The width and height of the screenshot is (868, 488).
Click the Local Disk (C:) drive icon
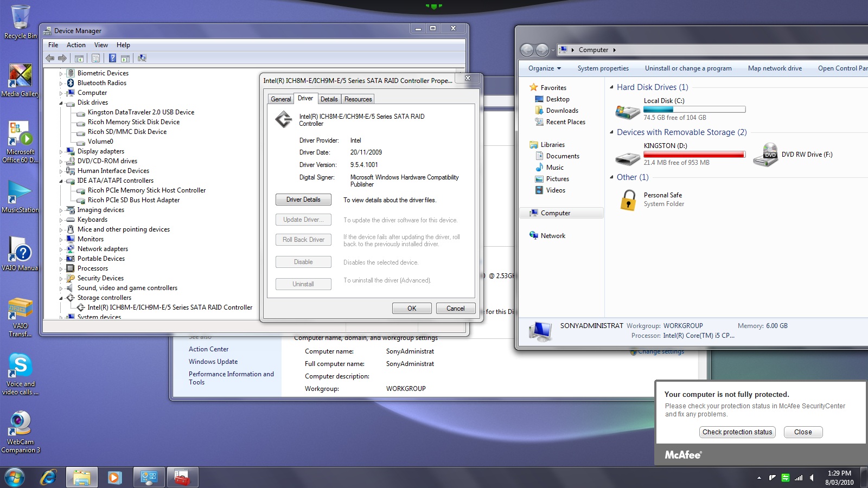[627, 111]
